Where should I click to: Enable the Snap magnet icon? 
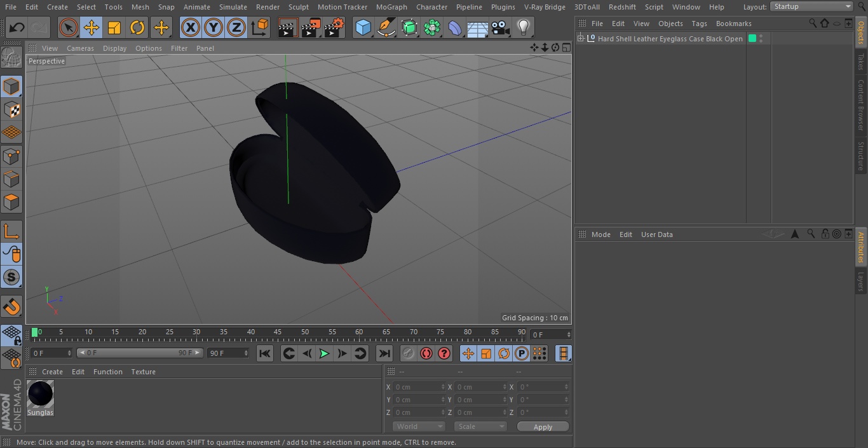coord(12,308)
